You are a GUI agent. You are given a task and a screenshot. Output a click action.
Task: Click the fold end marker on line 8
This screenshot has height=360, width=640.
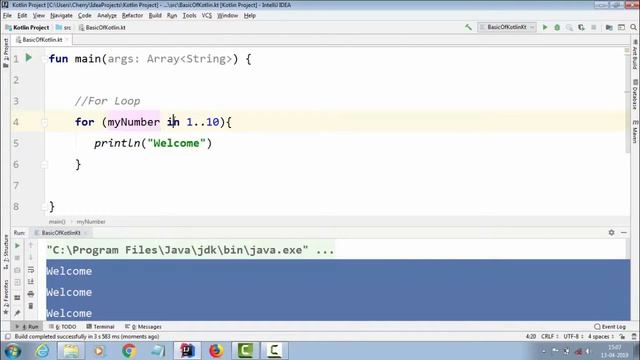[44, 207]
